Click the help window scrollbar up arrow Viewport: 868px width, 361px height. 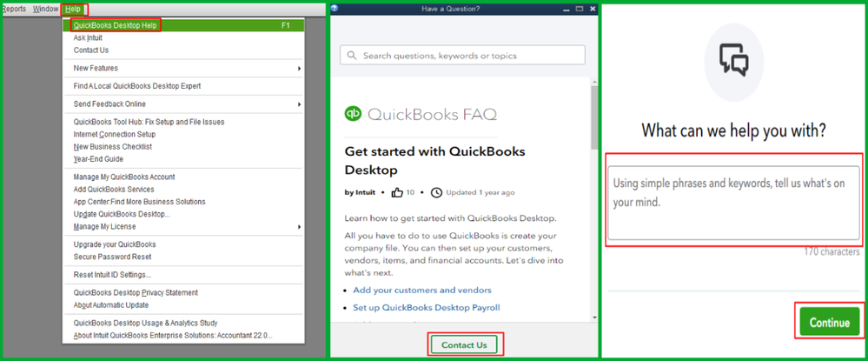coord(594,82)
